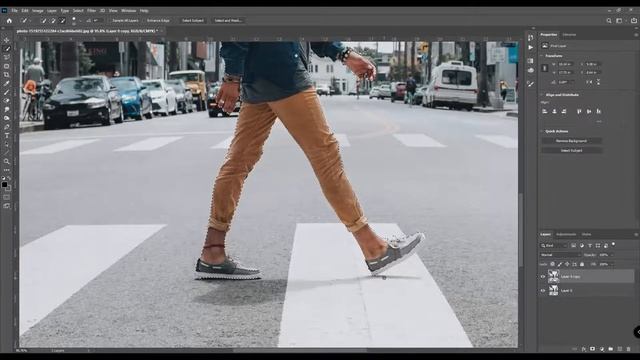
Task: Collapse the Align and Distribute section
Action: point(542,95)
